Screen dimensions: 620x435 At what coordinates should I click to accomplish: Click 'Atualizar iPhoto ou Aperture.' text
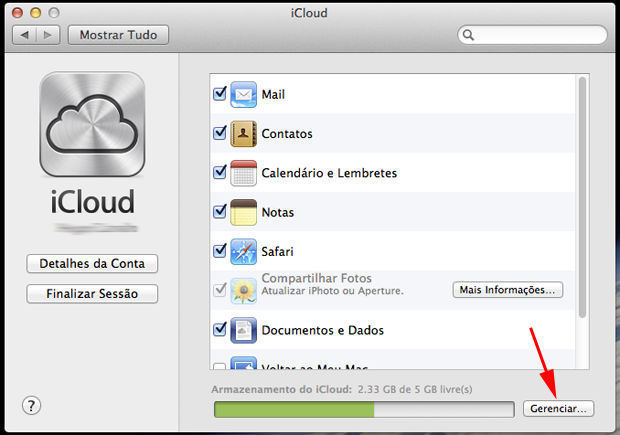[333, 291]
